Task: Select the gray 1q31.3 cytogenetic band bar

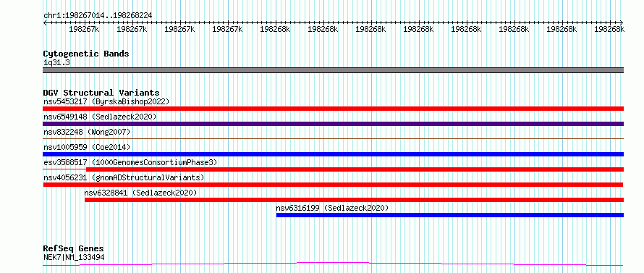Action: (334, 70)
